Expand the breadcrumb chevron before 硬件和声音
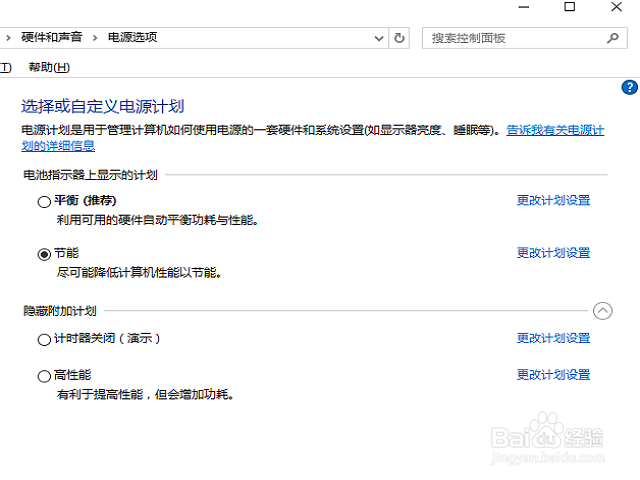 (8, 38)
